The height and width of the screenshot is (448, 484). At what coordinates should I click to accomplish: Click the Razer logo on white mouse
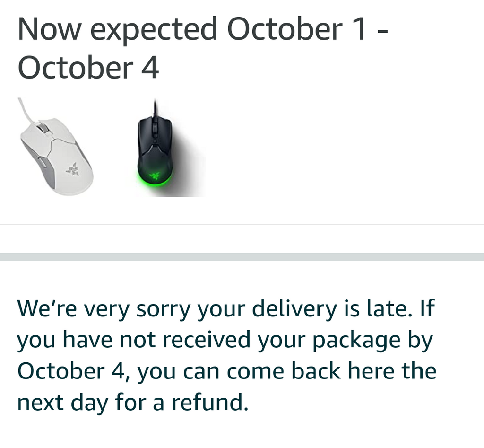72,169
